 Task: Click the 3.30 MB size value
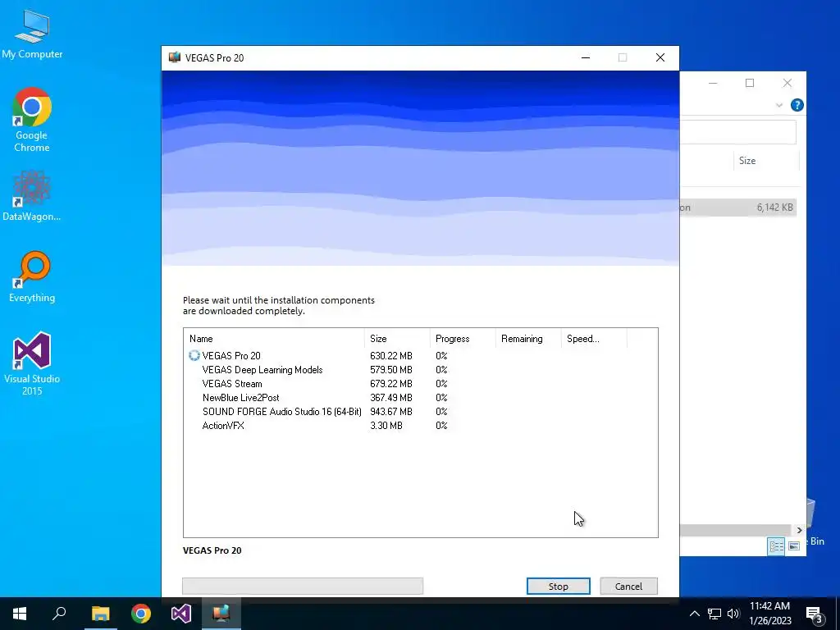(x=386, y=426)
